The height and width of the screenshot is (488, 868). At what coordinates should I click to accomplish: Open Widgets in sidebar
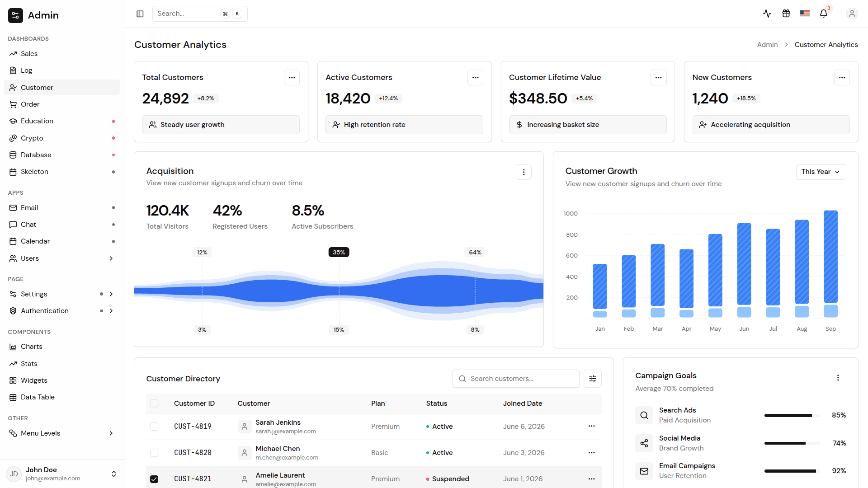pos(62,380)
